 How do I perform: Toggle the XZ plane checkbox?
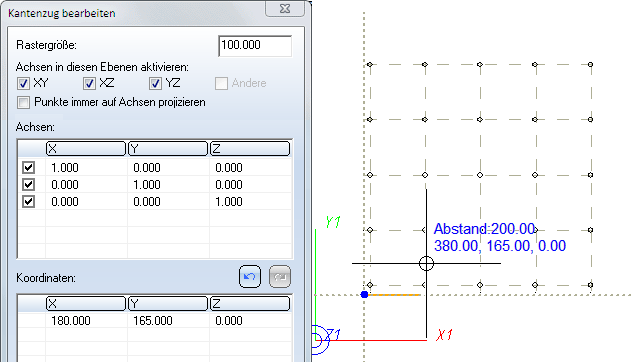(x=89, y=83)
